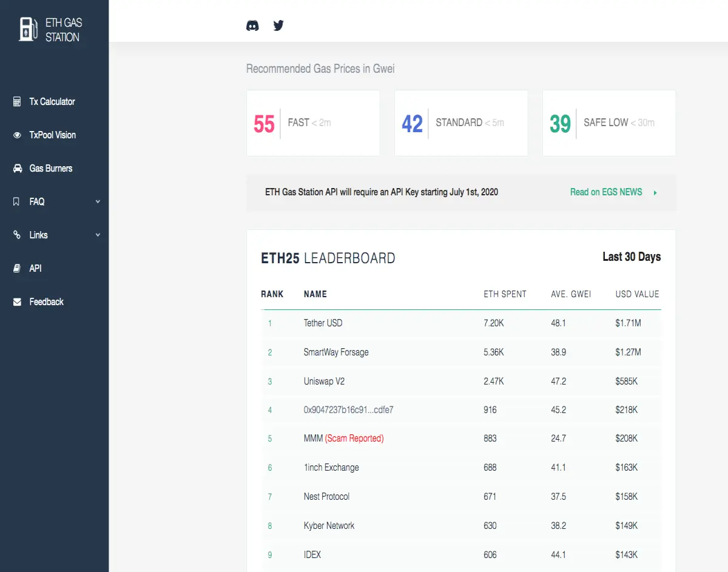Click the Links chain icon
The image size is (728, 572).
click(17, 235)
